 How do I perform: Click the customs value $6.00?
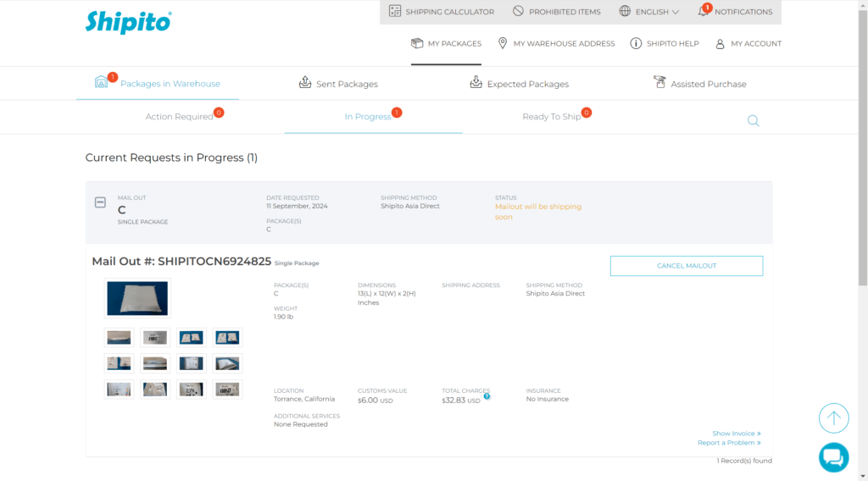coord(376,401)
